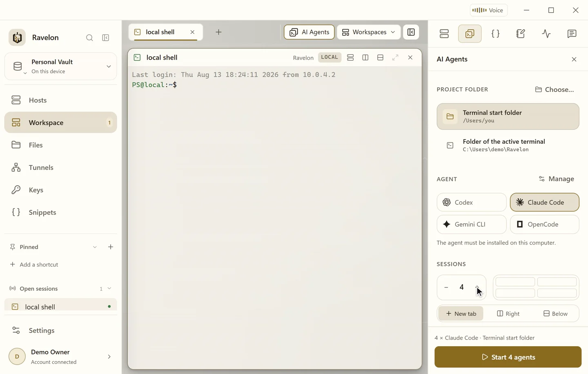Image resolution: width=588 pixels, height=374 pixels.
Task: Add a pinned item with plus icon
Action: [111, 247]
